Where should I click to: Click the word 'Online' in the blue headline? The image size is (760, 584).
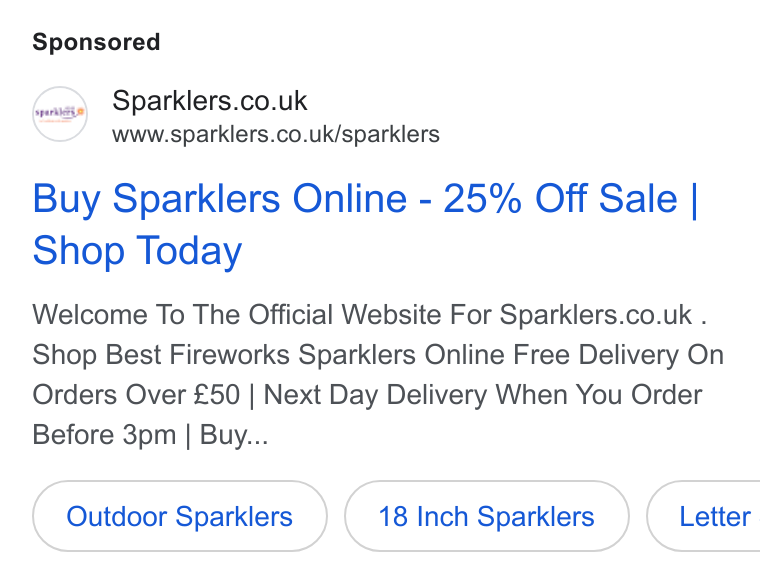point(349,199)
